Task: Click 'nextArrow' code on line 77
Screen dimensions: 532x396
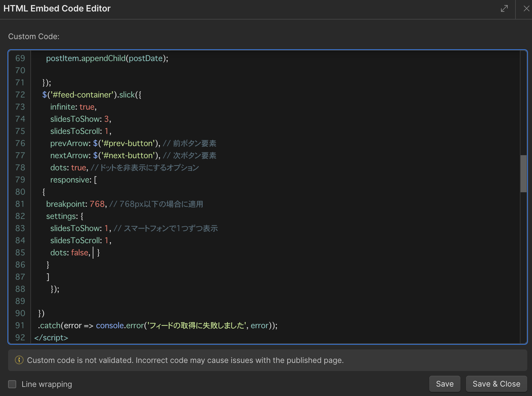Action: tap(105, 155)
